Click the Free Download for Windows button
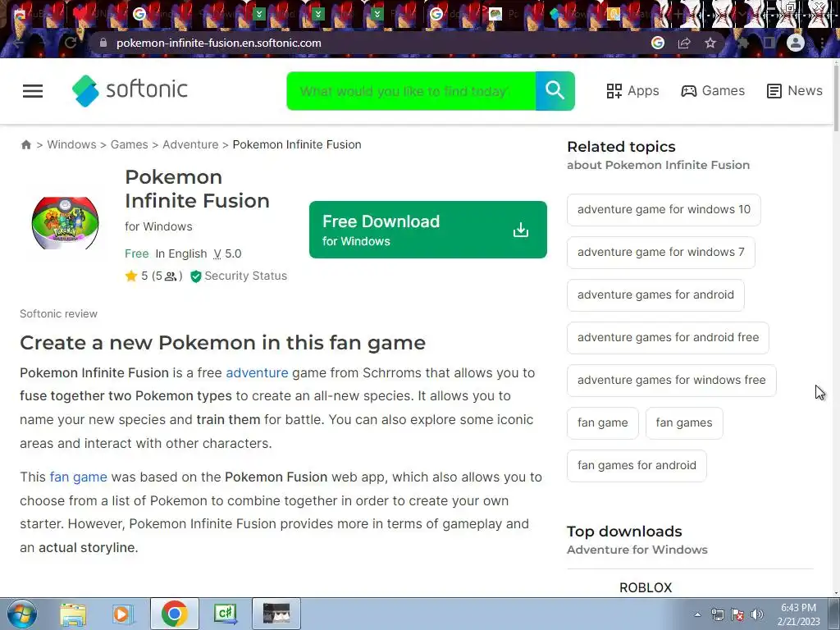This screenshot has height=630, width=840. pyautogui.click(x=428, y=230)
